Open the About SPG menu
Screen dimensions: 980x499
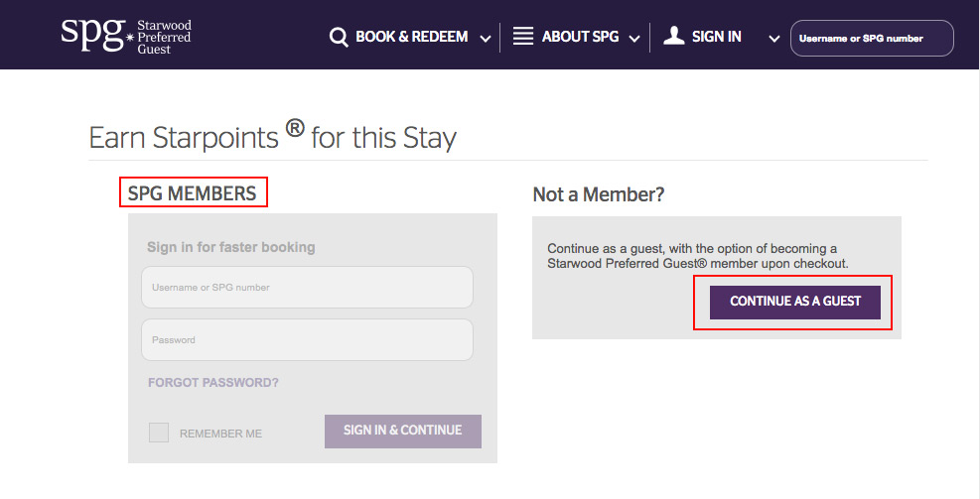click(580, 37)
